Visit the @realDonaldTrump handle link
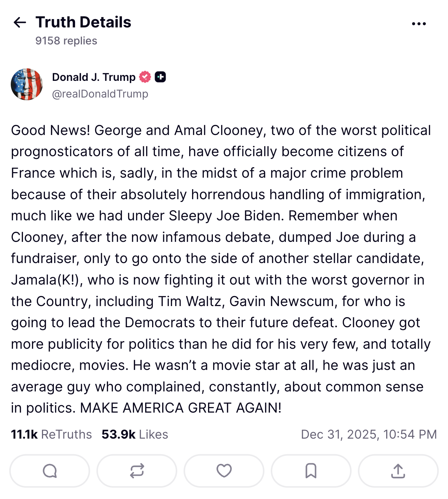The image size is (448, 499). [100, 94]
